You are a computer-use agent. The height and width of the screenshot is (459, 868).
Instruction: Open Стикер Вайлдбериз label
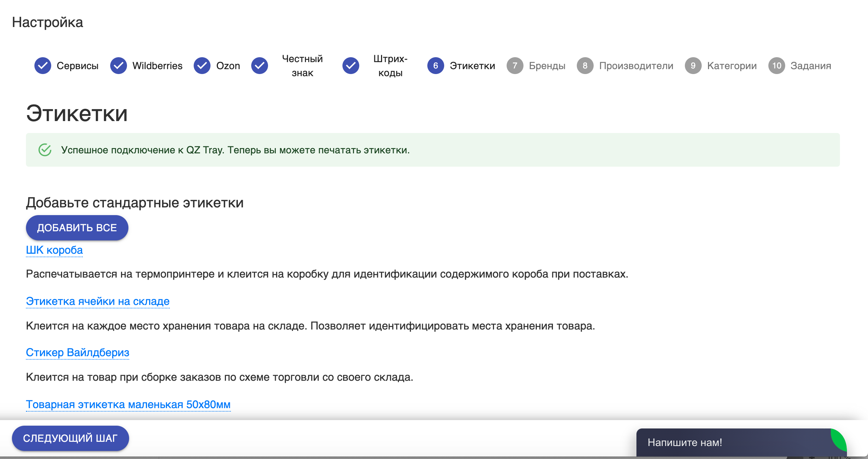tap(78, 352)
